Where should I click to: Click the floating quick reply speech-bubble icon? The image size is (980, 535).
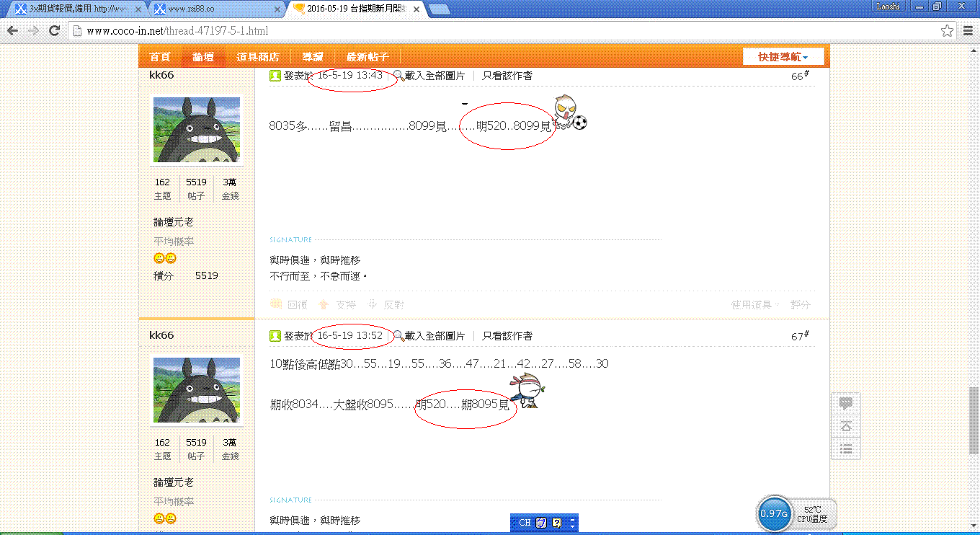(x=846, y=404)
